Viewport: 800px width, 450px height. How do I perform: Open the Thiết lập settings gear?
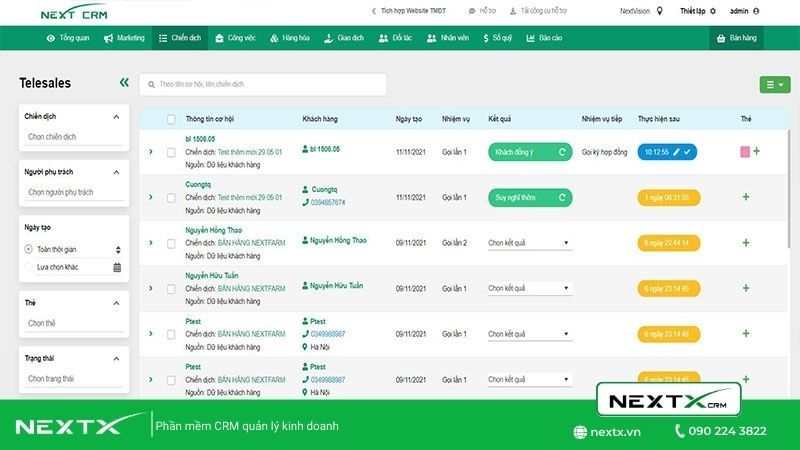tap(713, 11)
